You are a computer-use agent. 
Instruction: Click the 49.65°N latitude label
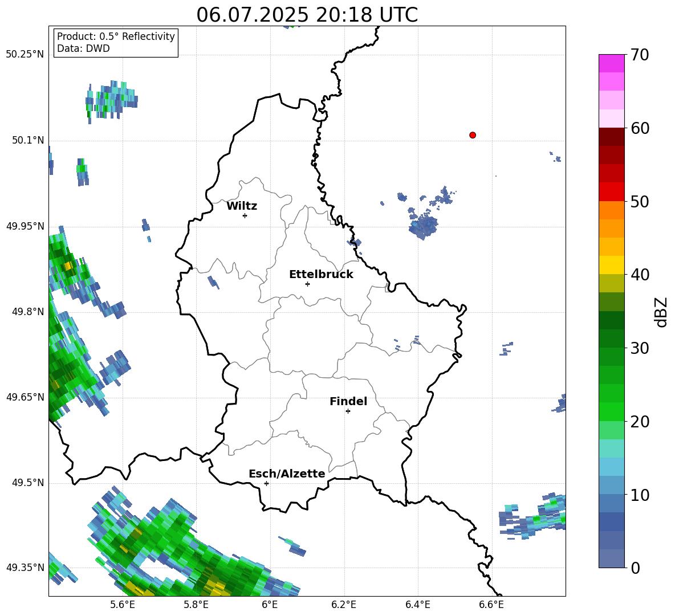pos(25,397)
